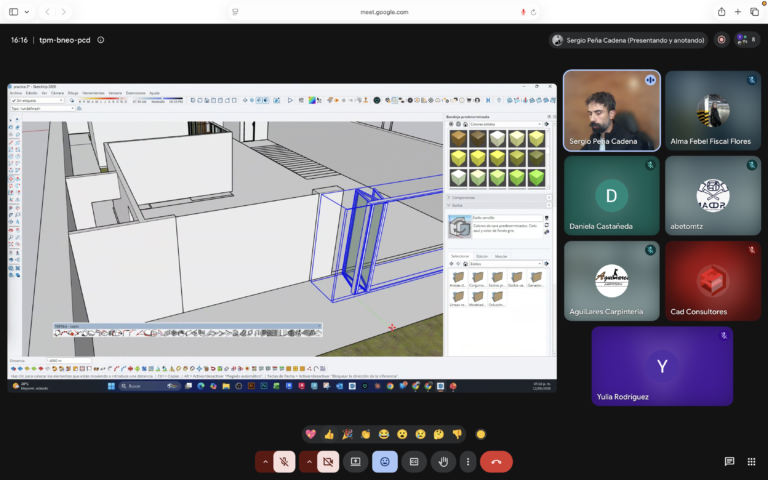Open the participants count button

[x=746, y=40]
